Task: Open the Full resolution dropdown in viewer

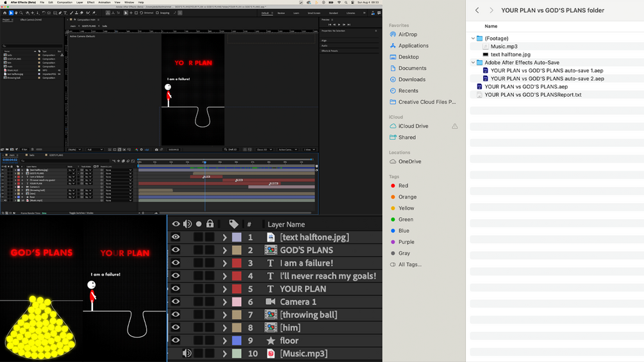Action: (94, 149)
